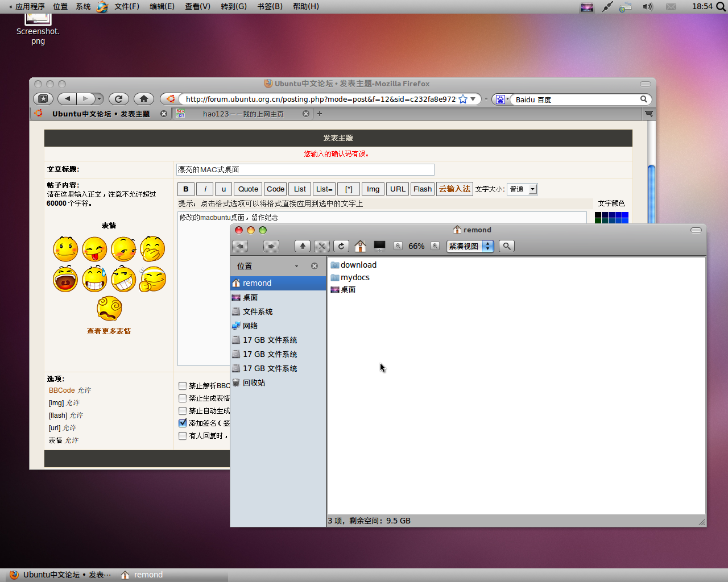Select the download folder
Screen dimensions: 728x582
353,265
